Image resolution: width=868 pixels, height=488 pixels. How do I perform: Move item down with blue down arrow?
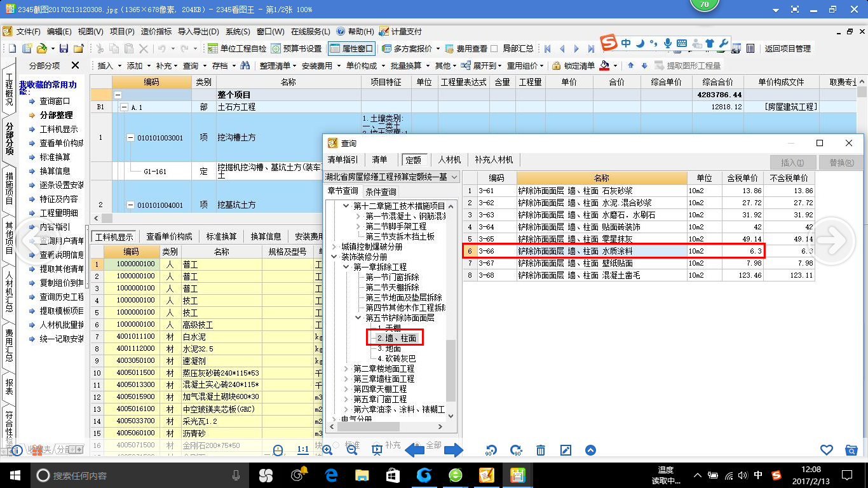(644, 65)
